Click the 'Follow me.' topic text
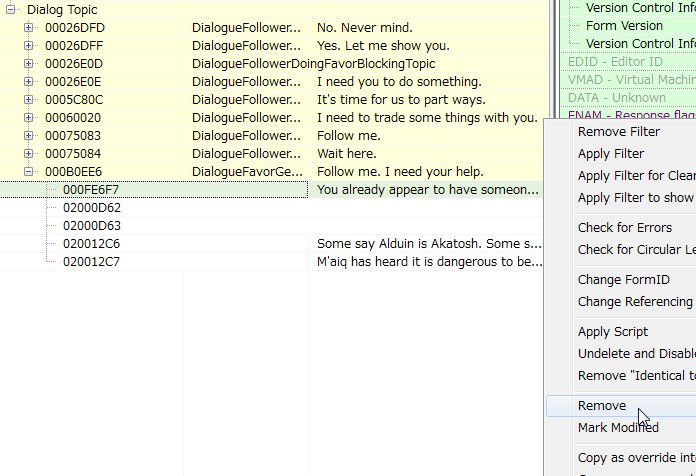 click(349, 135)
